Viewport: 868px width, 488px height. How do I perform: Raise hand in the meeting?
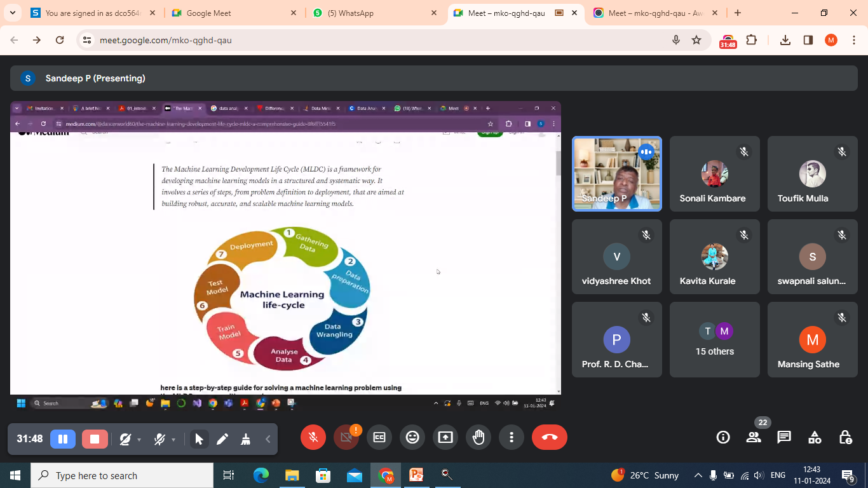point(478,437)
